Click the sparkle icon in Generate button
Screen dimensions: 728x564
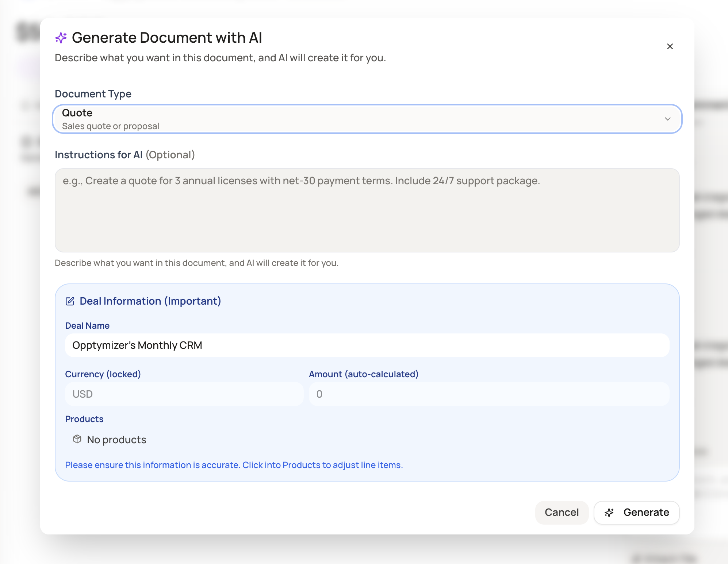[609, 513]
